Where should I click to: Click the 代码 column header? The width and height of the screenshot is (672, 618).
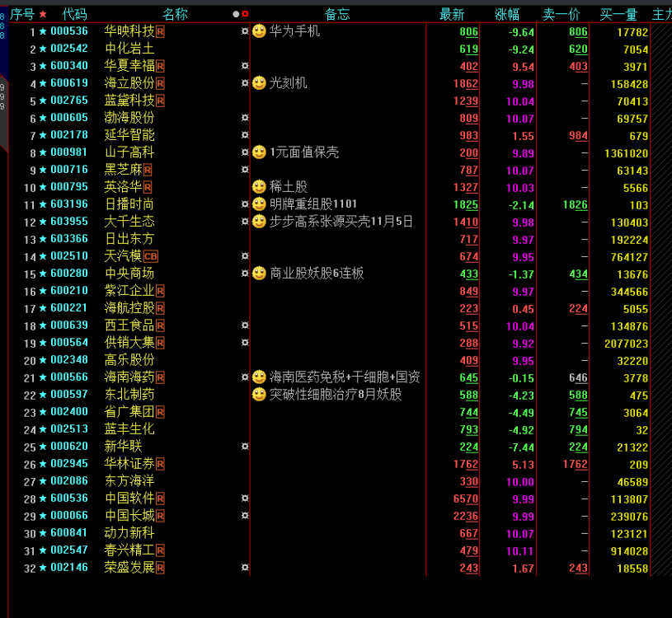[74, 15]
